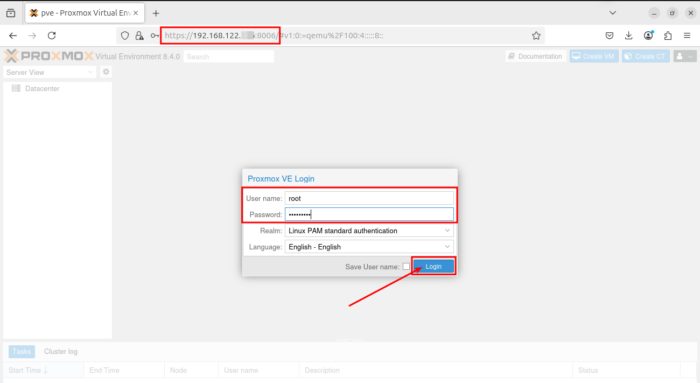Open a new tab with plus icon

point(156,13)
